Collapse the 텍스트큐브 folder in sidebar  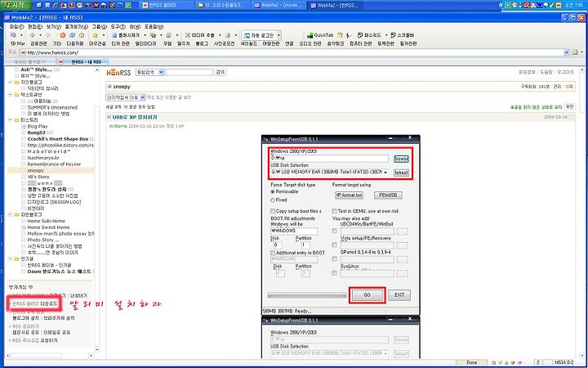(10, 95)
